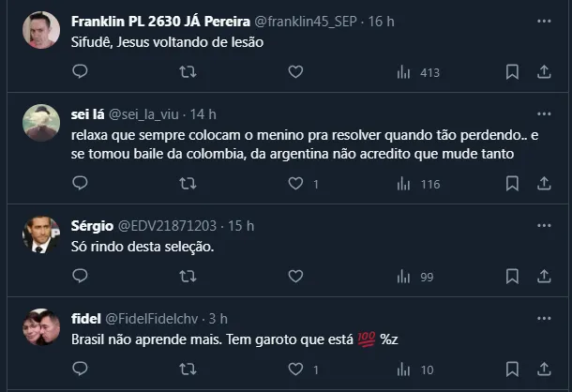Share fidel's tweet
This screenshot has width=572, height=392.
point(544,369)
